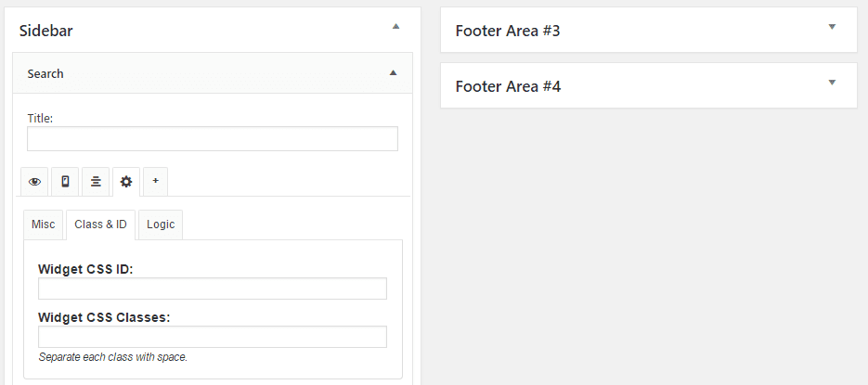Select the Class & ID tab
The height and width of the screenshot is (385, 868).
pos(100,225)
